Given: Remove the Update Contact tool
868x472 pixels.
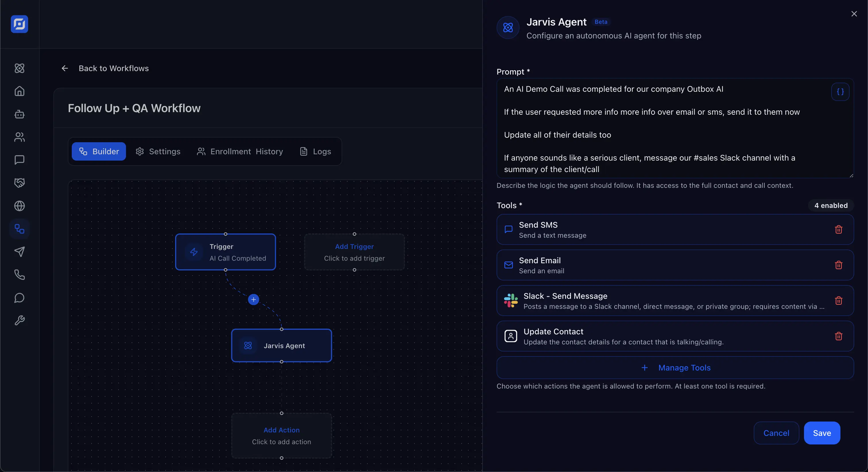Looking at the screenshot, I should click(838, 336).
